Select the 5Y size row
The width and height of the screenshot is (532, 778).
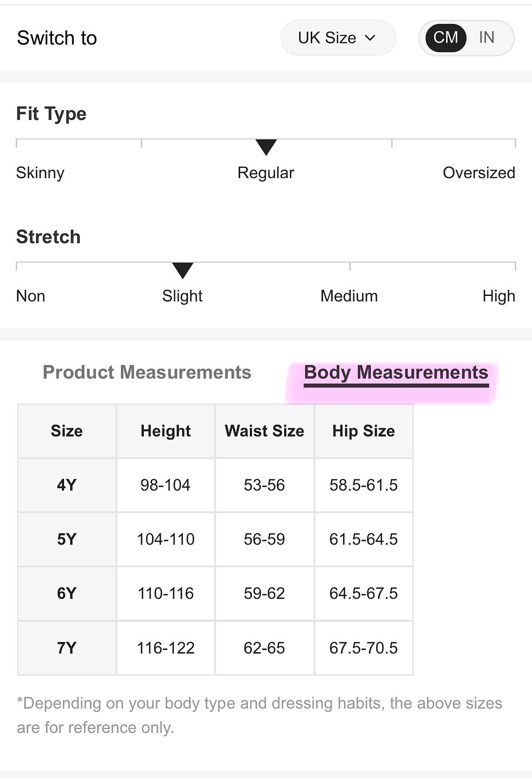click(x=216, y=539)
